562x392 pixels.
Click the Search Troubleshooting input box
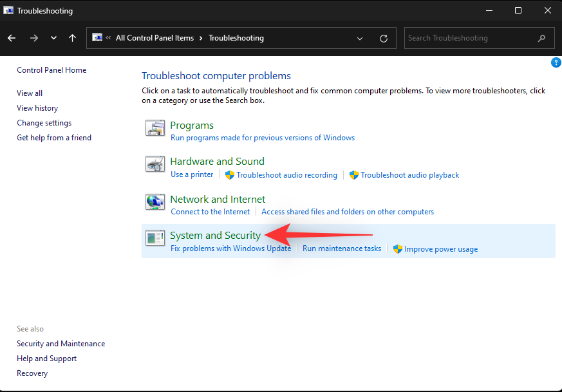[470, 38]
